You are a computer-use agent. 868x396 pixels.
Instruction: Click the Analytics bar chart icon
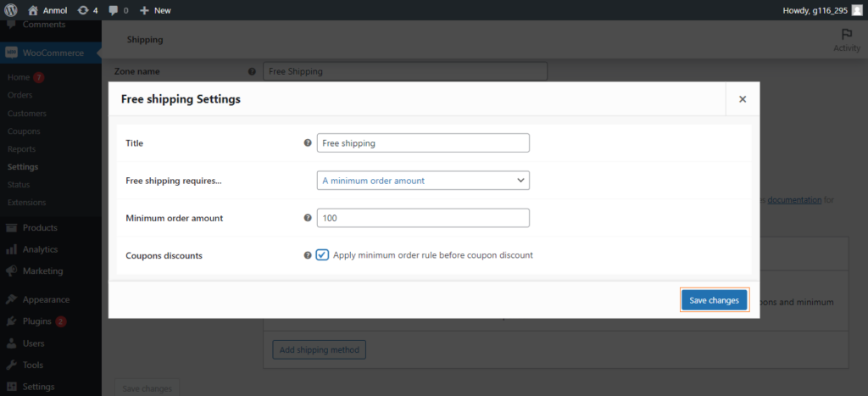tap(11, 250)
